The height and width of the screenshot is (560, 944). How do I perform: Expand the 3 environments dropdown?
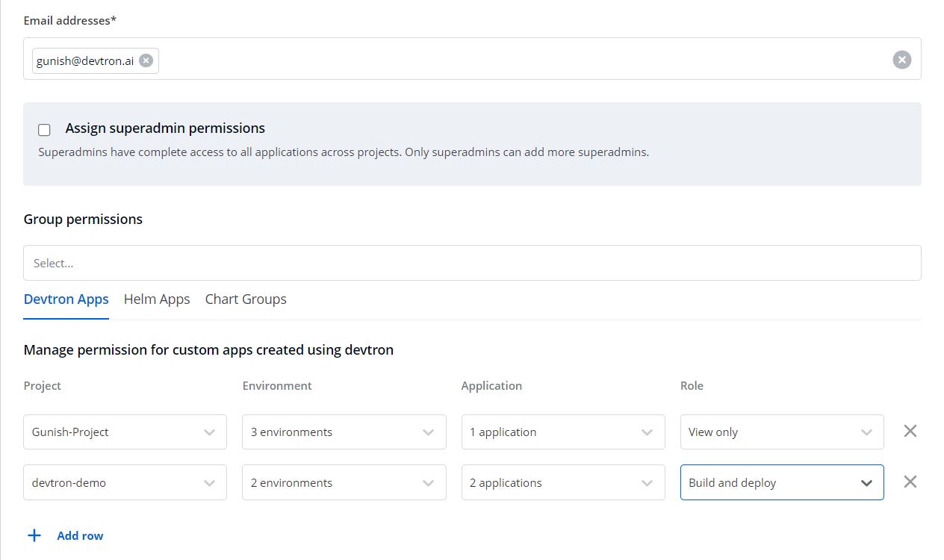point(344,432)
